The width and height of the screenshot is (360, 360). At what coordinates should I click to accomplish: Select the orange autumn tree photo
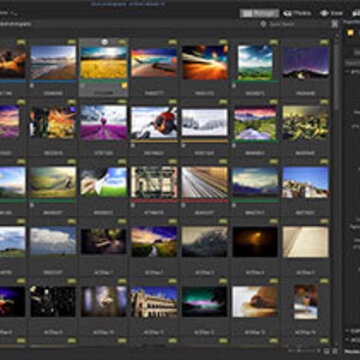click(x=53, y=122)
